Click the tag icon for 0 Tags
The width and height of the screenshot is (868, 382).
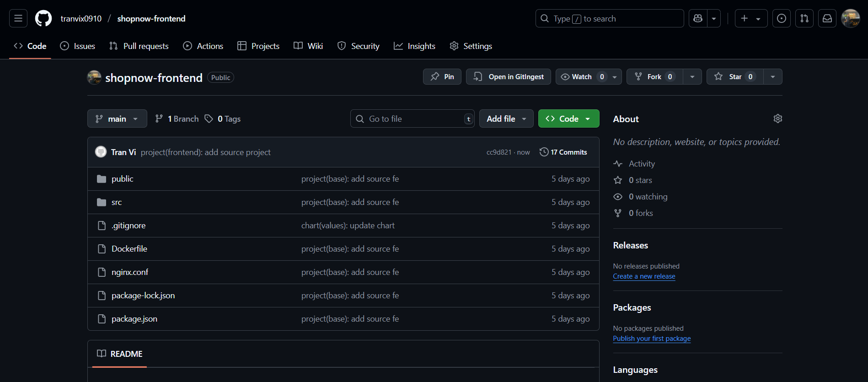point(209,118)
